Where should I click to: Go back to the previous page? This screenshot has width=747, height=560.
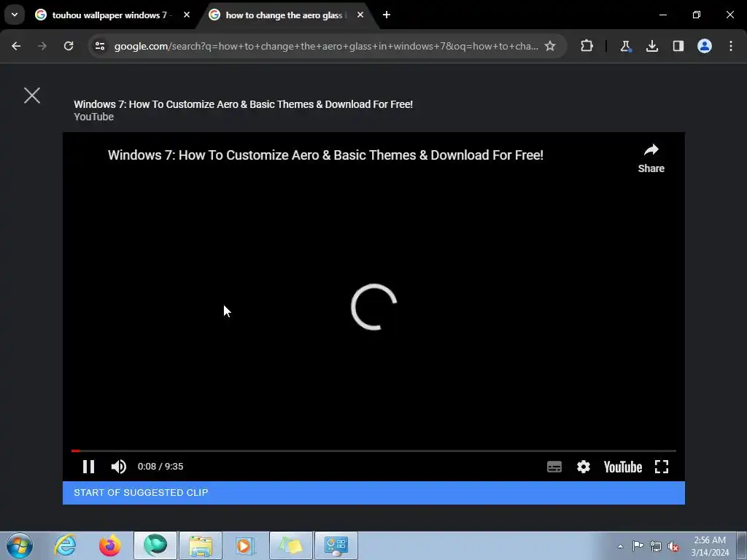pos(16,46)
